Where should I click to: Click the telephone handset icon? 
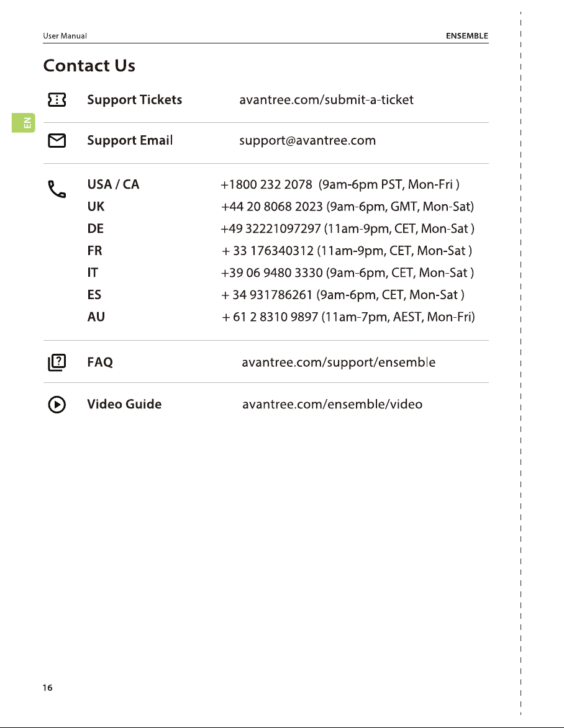pos(57,189)
